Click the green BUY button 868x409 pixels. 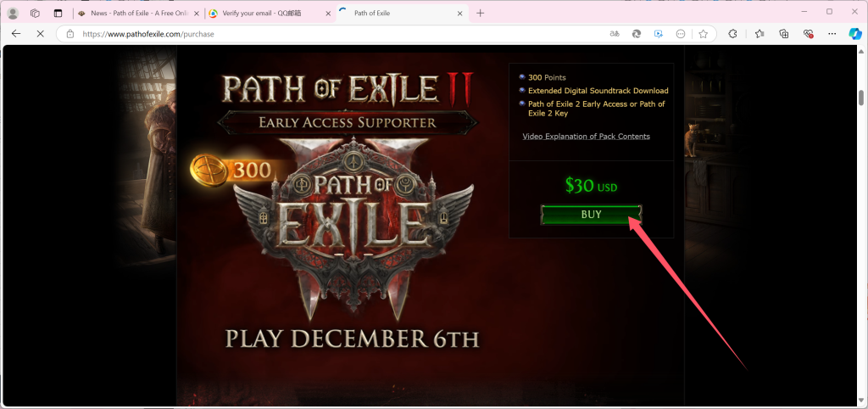pyautogui.click(x=591, y=215)
